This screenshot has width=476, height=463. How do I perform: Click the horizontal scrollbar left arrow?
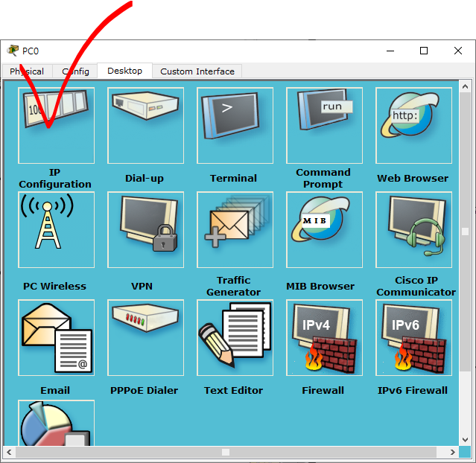point(9,452)
